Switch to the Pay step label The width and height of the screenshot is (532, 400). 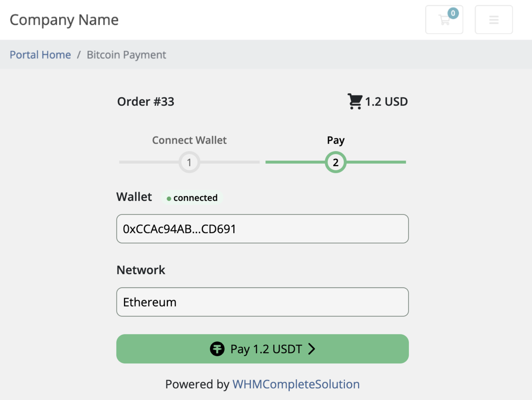(x=336, y=140)
